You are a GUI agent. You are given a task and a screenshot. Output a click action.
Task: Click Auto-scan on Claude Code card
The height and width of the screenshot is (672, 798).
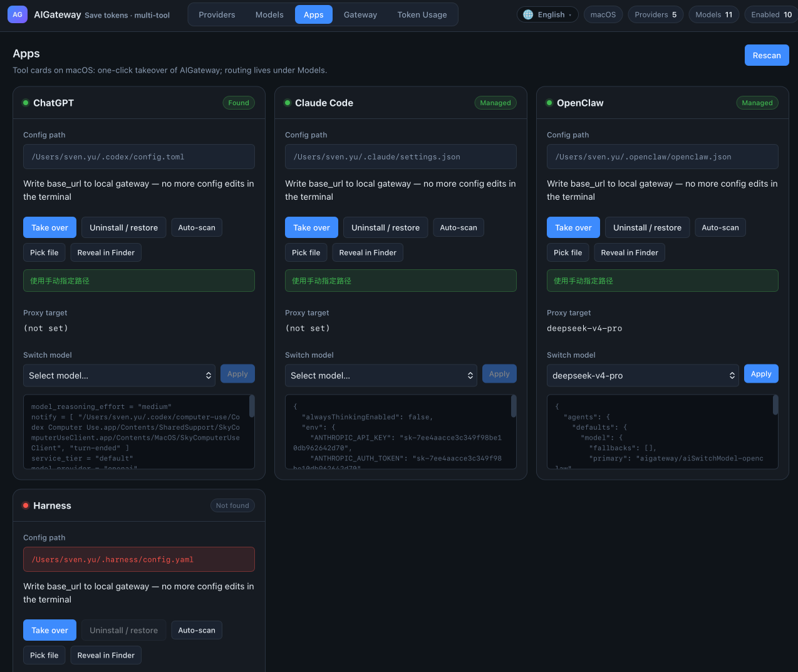[459, 227]
